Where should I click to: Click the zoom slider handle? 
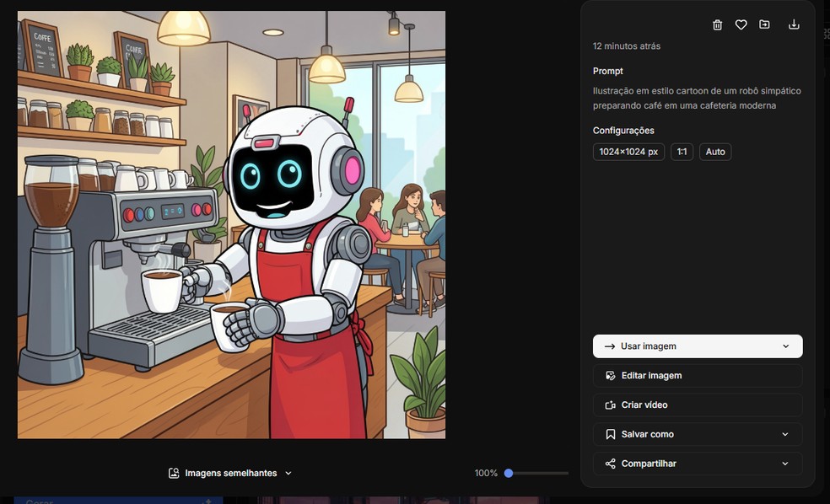(x=509, y=474)
